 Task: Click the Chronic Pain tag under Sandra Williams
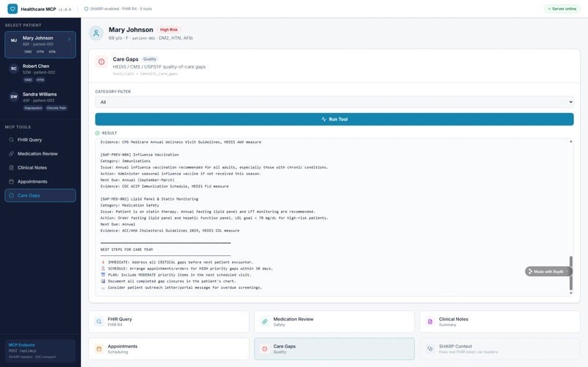click(57, 108)
